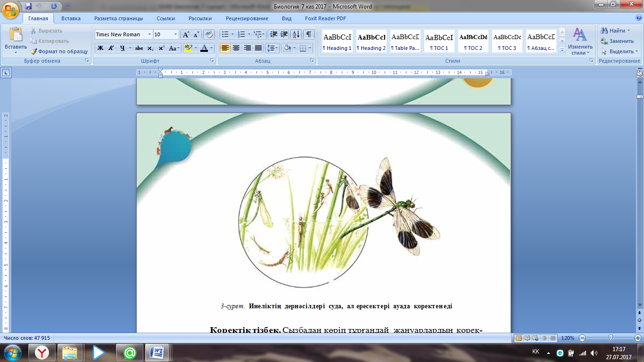Open Yandex browser from the taskbar
Image resolution: width=644 pixels, height=362 pixels.
42,352
